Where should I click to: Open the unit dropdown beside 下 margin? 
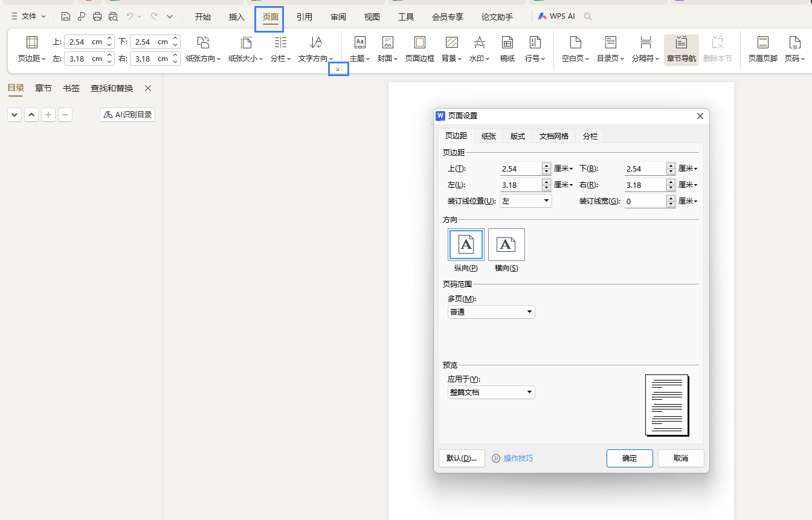click(x=688, y=169)
